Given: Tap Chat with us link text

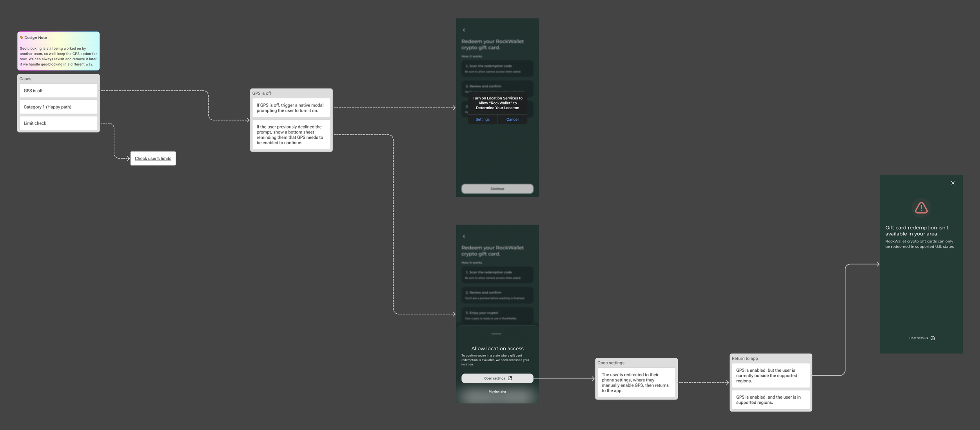Looking at the screenshot, I should click(x=918, y=338).
